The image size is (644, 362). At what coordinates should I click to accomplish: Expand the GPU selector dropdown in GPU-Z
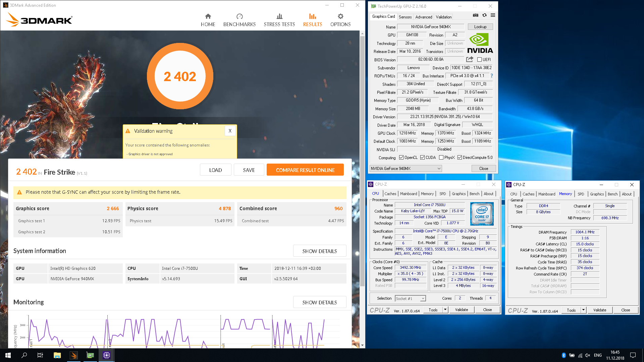[439, 169]
